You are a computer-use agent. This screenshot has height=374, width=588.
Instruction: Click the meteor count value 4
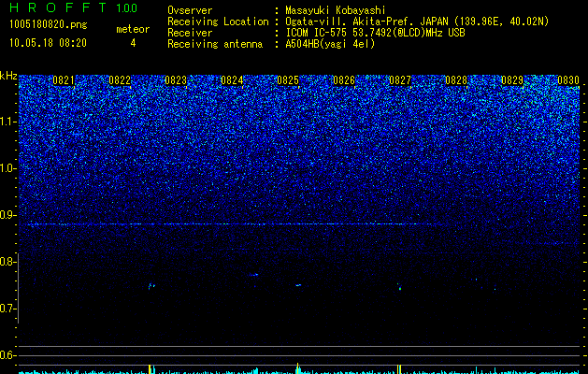point(133,43)
